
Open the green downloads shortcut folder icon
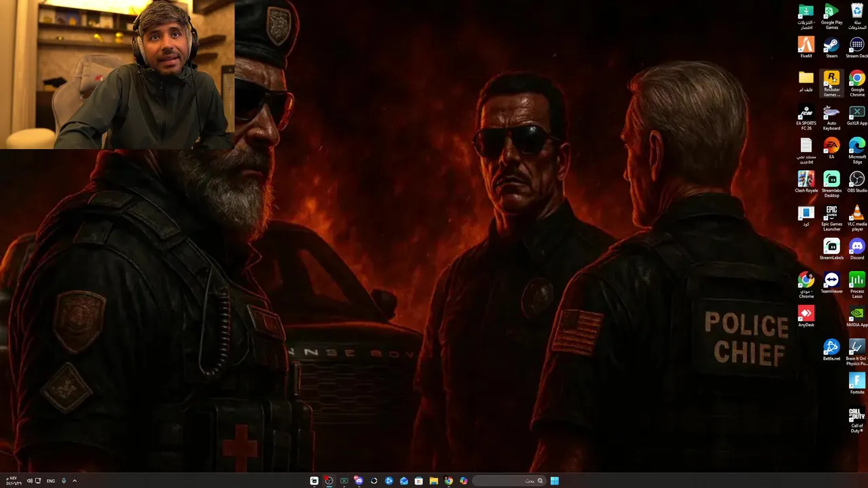click(806, 16)
